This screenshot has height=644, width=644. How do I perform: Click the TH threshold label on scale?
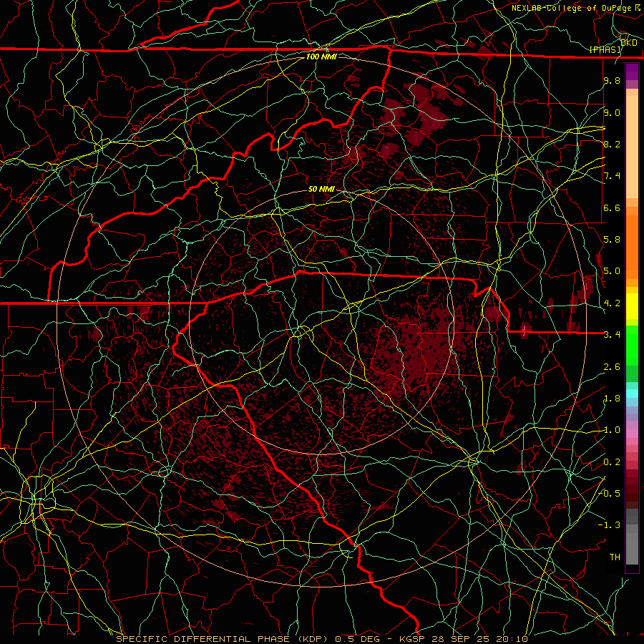[x=615, y=557]
